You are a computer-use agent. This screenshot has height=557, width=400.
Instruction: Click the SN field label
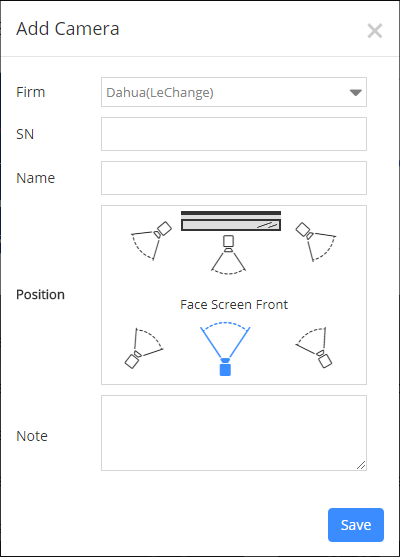pyautogui.click(x=25, y=134)
